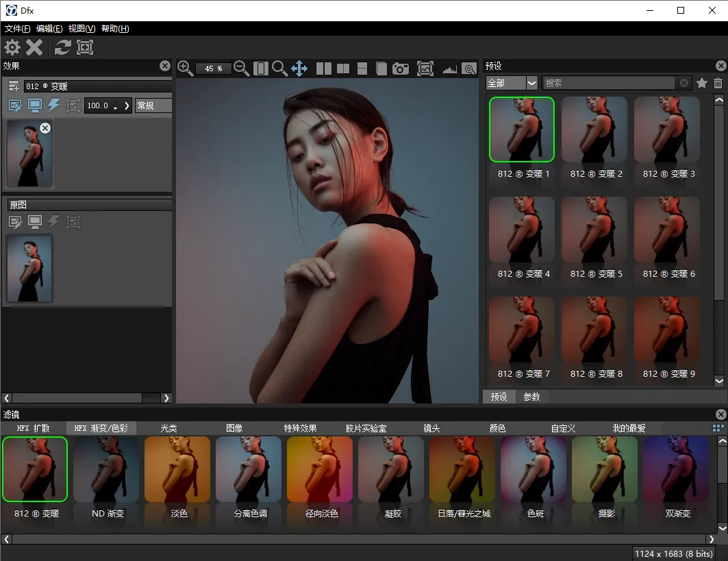Screen dimensions: 728x561
Task: Select the pan (move arrows) tool
Action: click(299, 68)
